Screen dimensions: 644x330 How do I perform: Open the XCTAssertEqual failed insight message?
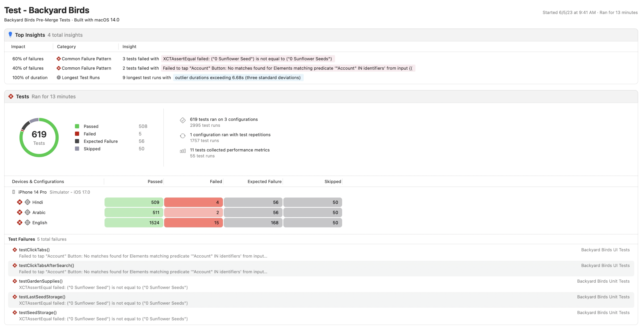tap(248, 59)
